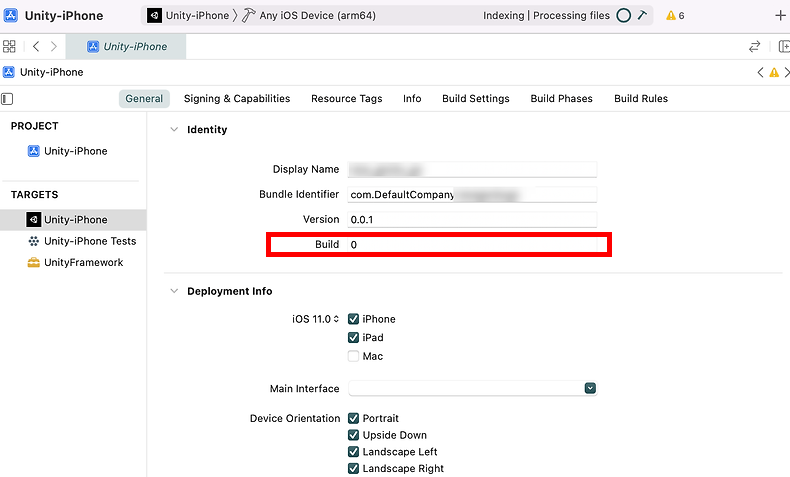Uncheck Upside Down orientation
790x477 pixels.
click(x=353, y=435)
